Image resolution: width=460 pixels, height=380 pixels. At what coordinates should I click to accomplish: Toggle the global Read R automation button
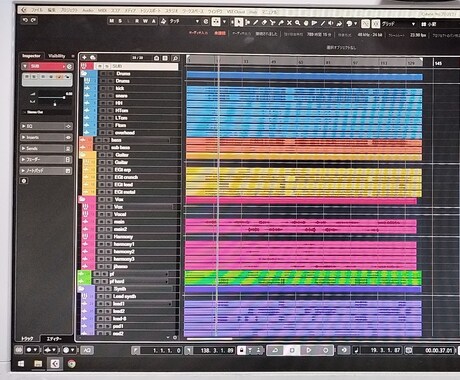[x=137, y=21]
